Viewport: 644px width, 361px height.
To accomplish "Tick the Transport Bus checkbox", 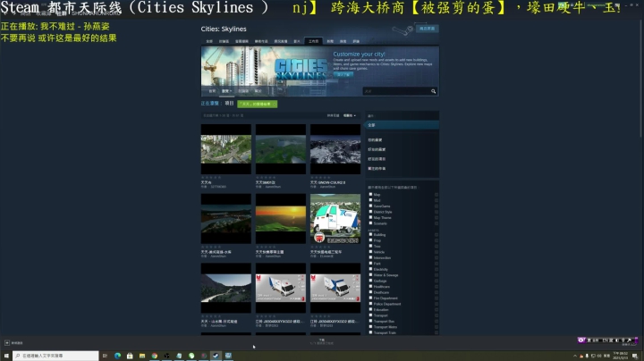I will click(x=370, y=321).
